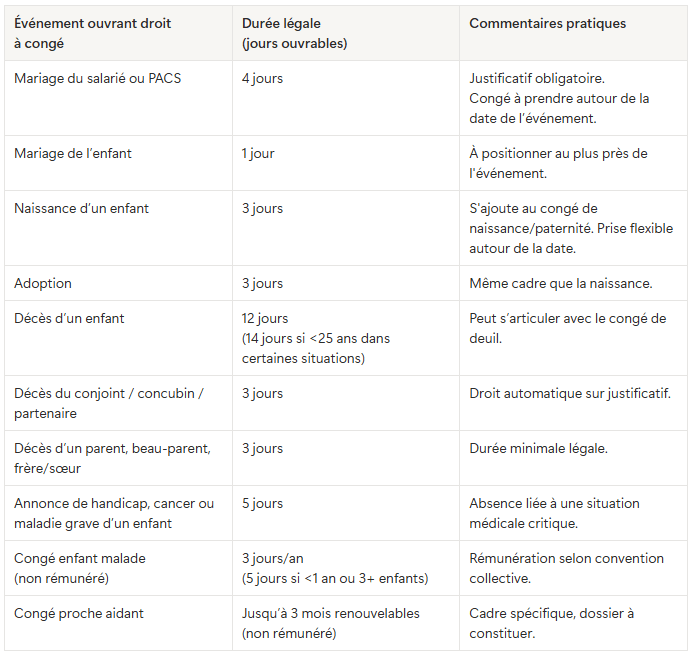Click the '4 jours' duration cell
Screen dimensions: 692x656
263,79
